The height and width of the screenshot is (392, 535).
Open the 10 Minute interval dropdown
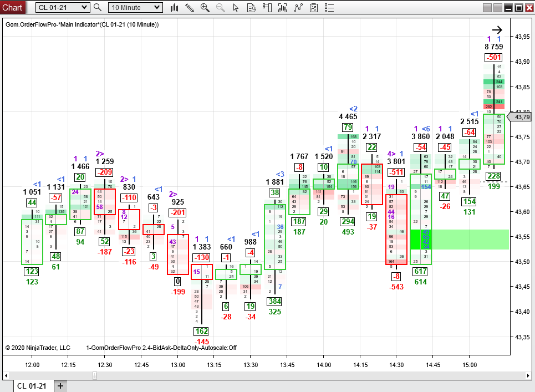(x=135, y=8)
